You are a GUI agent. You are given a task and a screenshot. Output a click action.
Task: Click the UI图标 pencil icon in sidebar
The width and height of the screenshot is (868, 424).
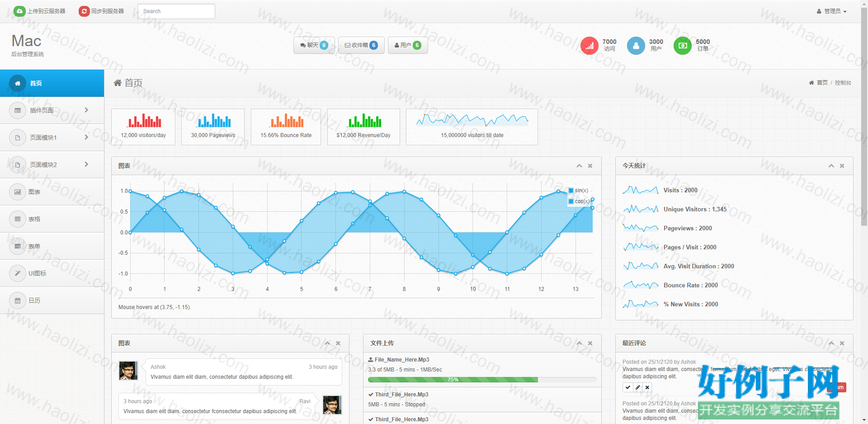18,273
